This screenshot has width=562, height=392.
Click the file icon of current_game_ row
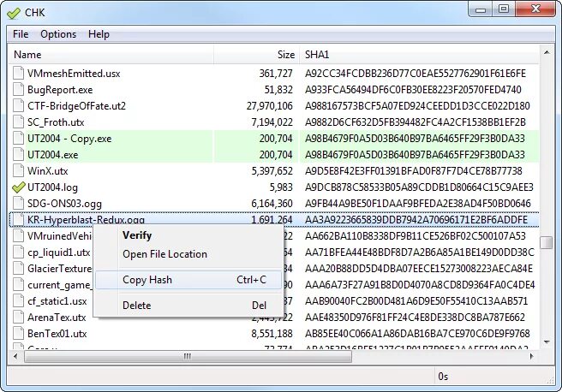(18, 285)
